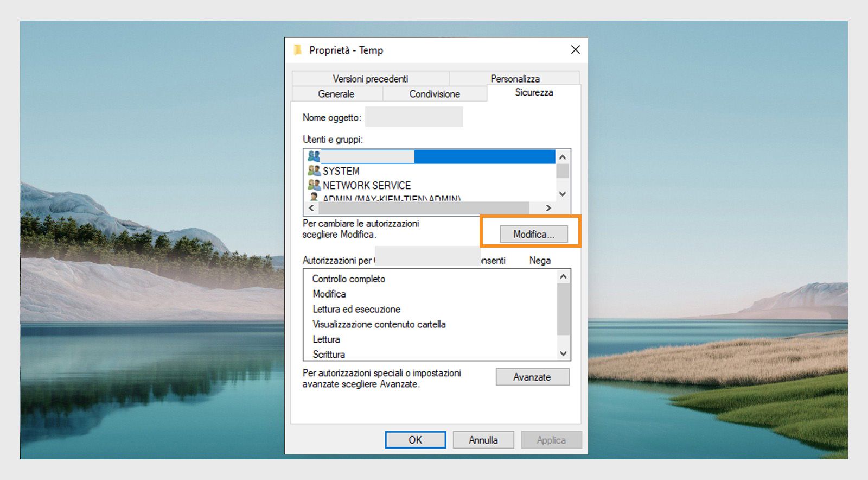Click the Utenti e gruppi label
The height and width of the screenshot is (480, 868).
click(333, 140)
